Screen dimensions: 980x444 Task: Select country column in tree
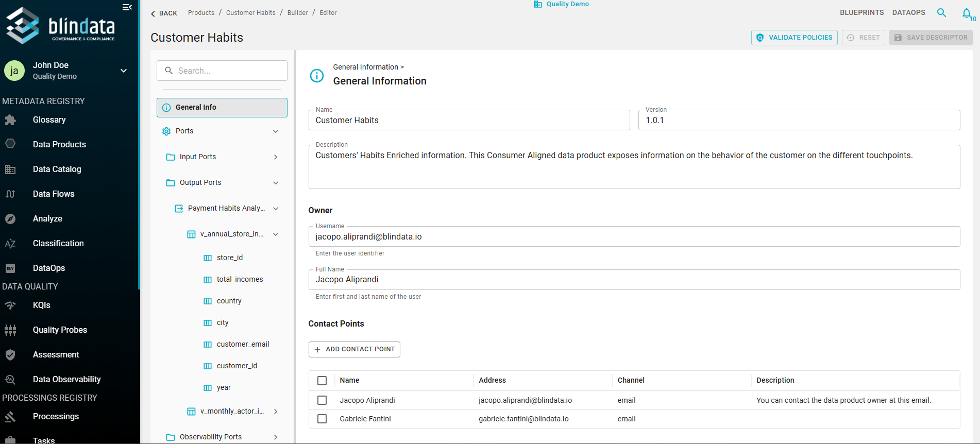click(229, 301)
